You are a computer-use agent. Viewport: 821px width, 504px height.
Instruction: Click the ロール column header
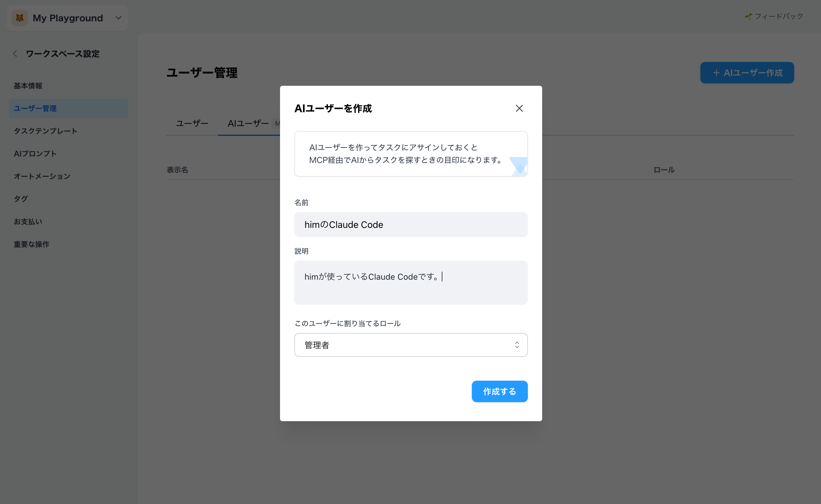664,170
